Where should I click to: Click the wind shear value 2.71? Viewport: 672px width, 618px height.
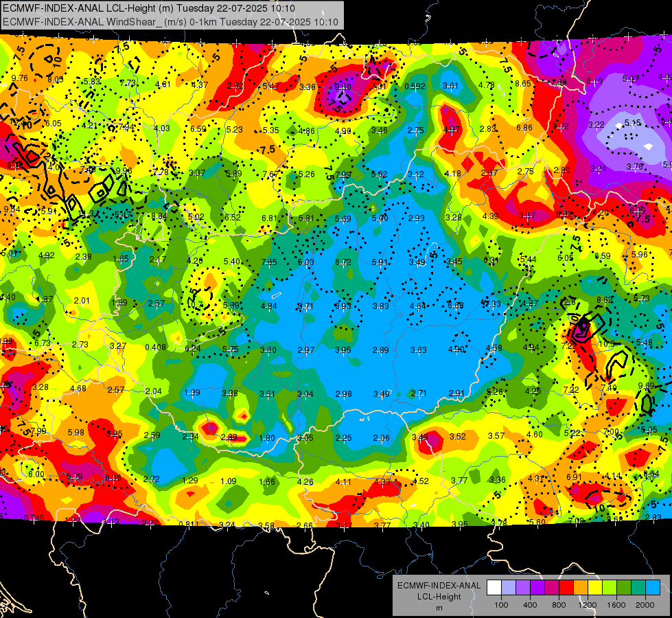click(419, 393)
